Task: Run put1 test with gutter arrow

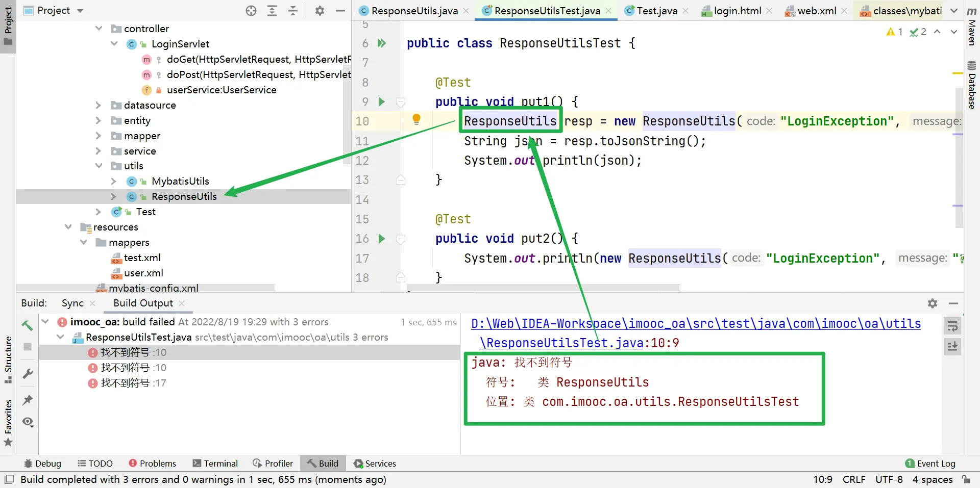Action: coord(381,102)
